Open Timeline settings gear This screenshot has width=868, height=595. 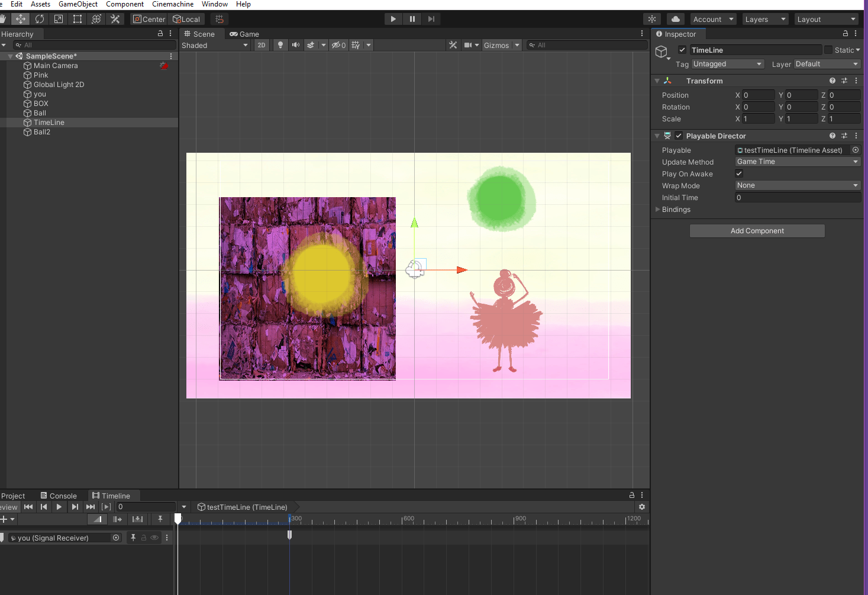tap(642, 507)
